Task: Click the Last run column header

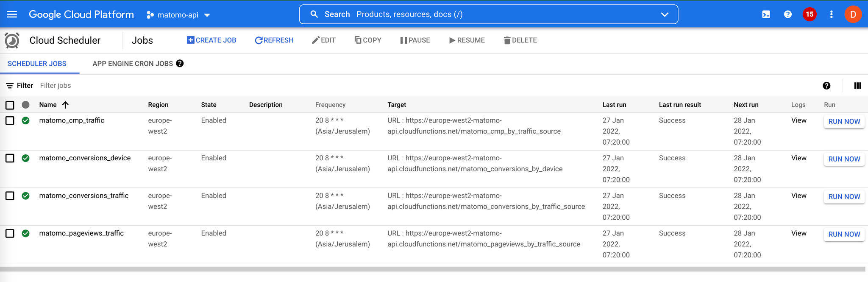Action: [614, 105]
